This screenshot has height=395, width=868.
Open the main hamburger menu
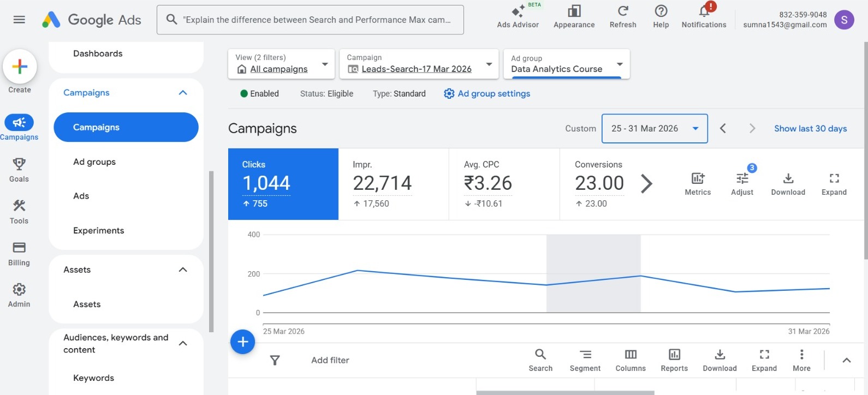pyautogui.click(x=19, y=20)
